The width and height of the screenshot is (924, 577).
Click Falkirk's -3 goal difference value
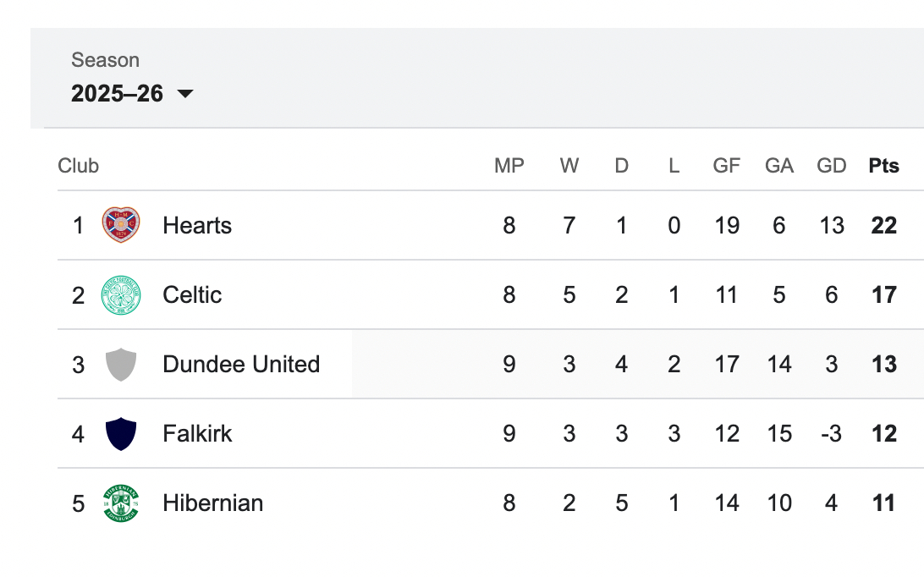[x=831, y=434]
